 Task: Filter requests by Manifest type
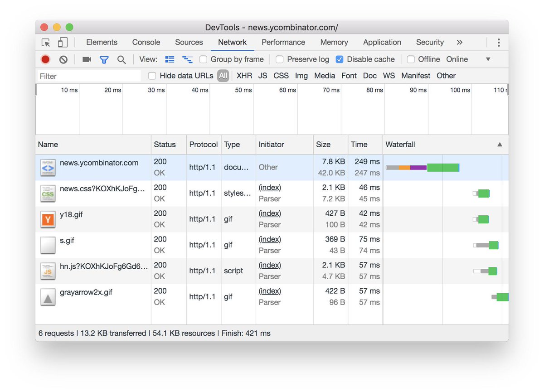(416, 76)
